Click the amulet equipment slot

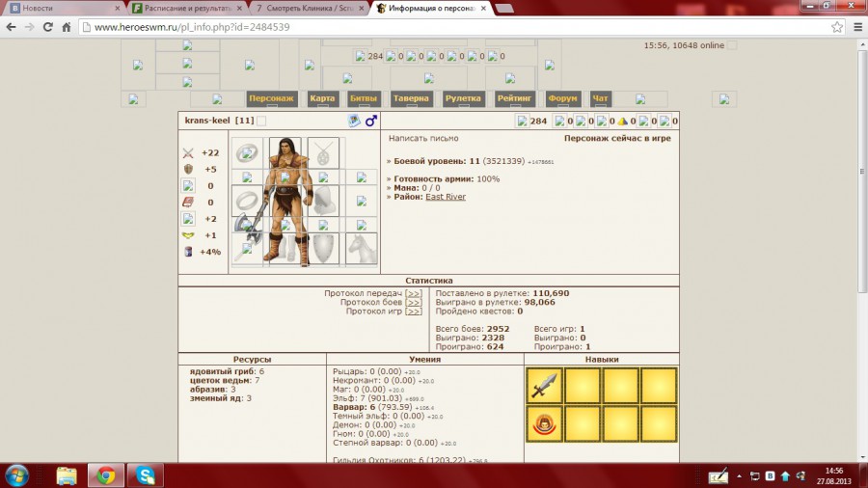click(323, 153)
